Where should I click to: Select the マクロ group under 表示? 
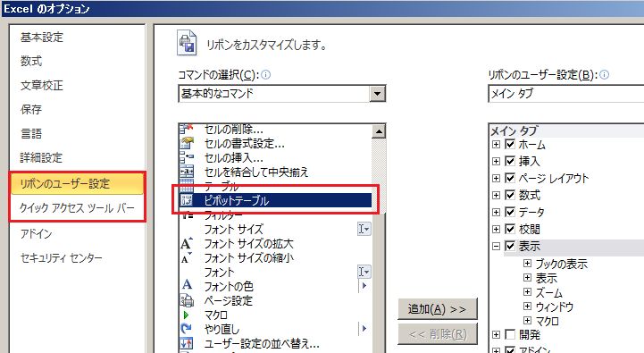pos(547,321)
